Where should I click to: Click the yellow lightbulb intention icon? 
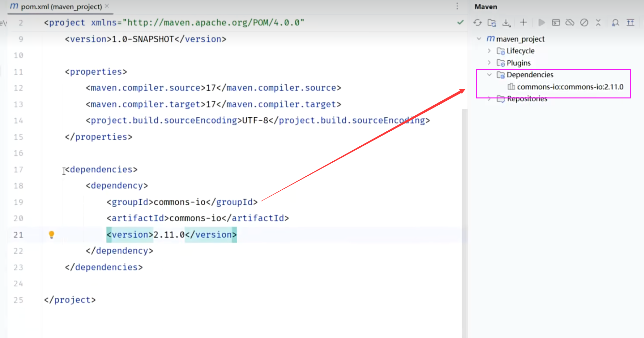pyautogui.click(x=51, y=234)
